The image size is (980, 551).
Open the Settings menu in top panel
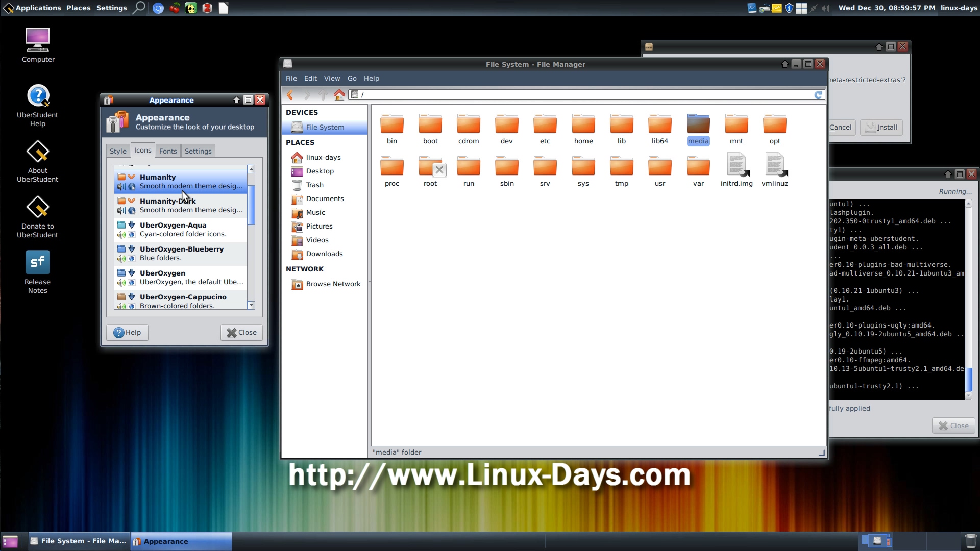pyautogui.click(x=111, y=8)
